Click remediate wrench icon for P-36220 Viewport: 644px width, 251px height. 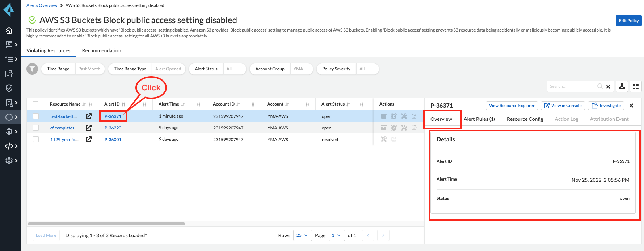(404, 128)
